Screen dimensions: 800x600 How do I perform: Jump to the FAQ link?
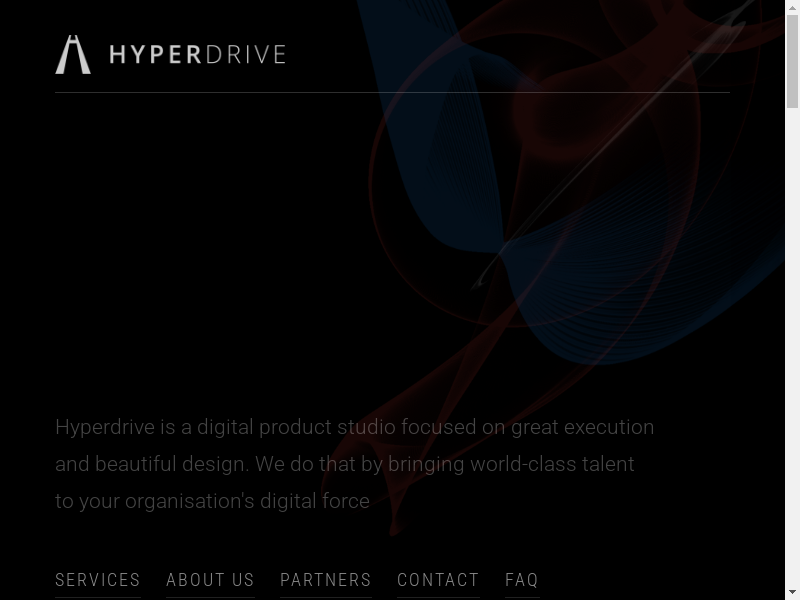coord(522,580)
